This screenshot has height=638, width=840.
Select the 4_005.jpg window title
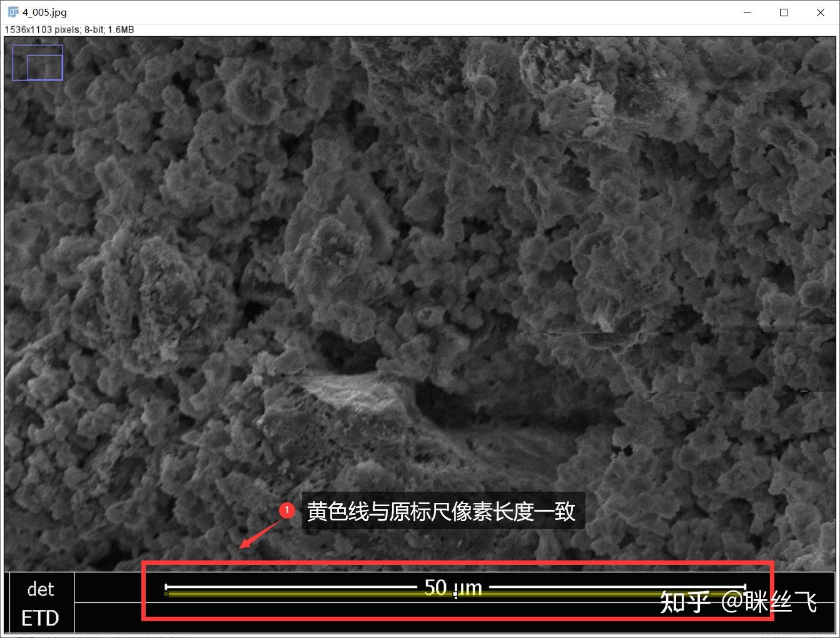[x=44, y=11]
